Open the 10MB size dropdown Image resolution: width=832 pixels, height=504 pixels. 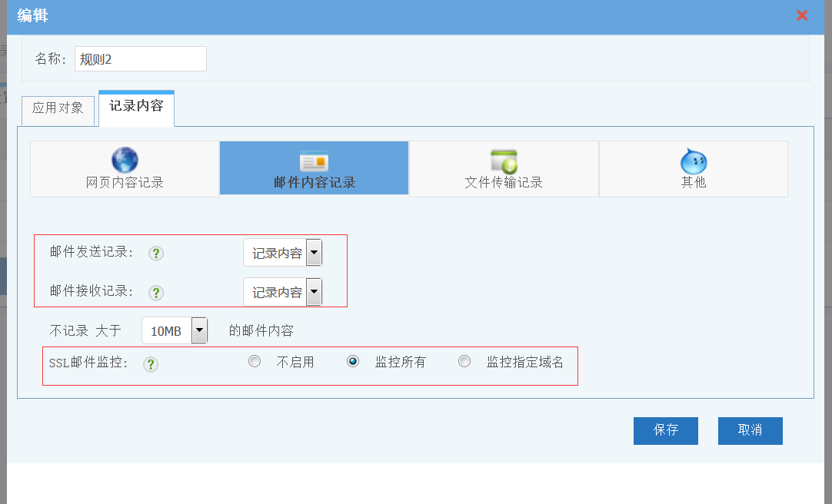coord(199,331)
